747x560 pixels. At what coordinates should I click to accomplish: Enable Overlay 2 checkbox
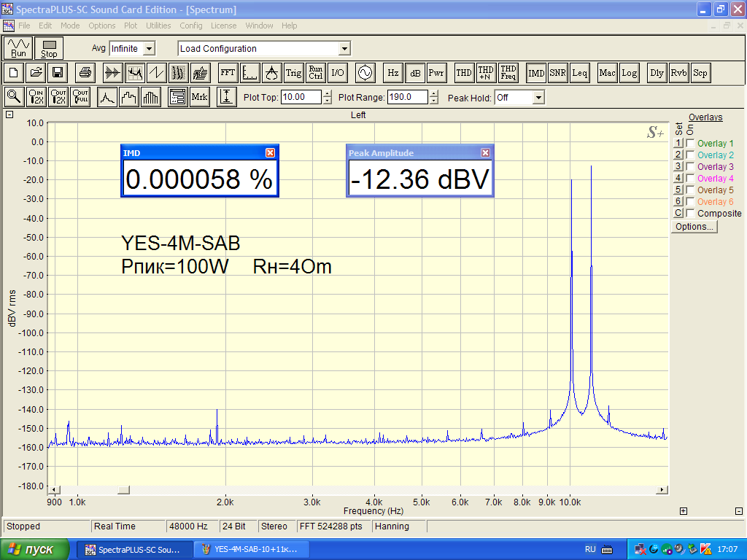690,155
